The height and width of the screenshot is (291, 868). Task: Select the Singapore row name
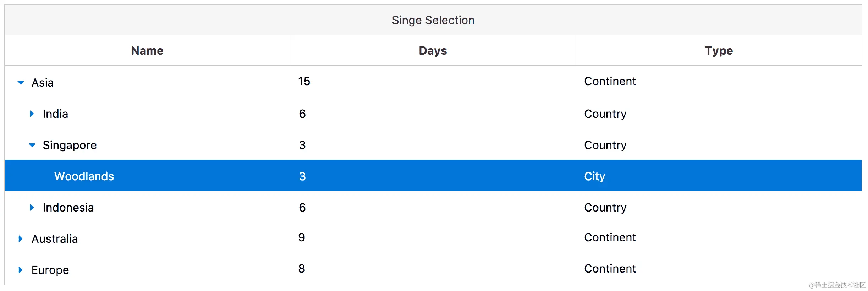(x=70, y=145)
